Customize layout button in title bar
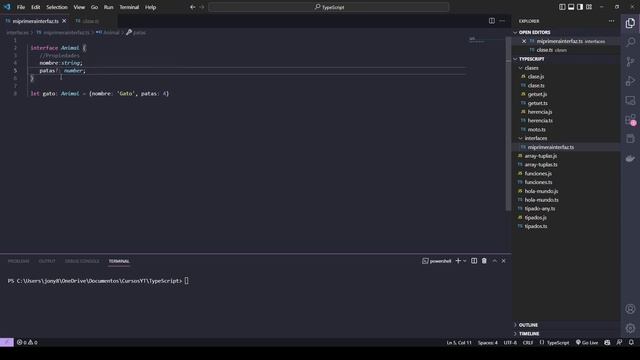The height and width of the screenshot is (360, 640). (x=589, y=7)
